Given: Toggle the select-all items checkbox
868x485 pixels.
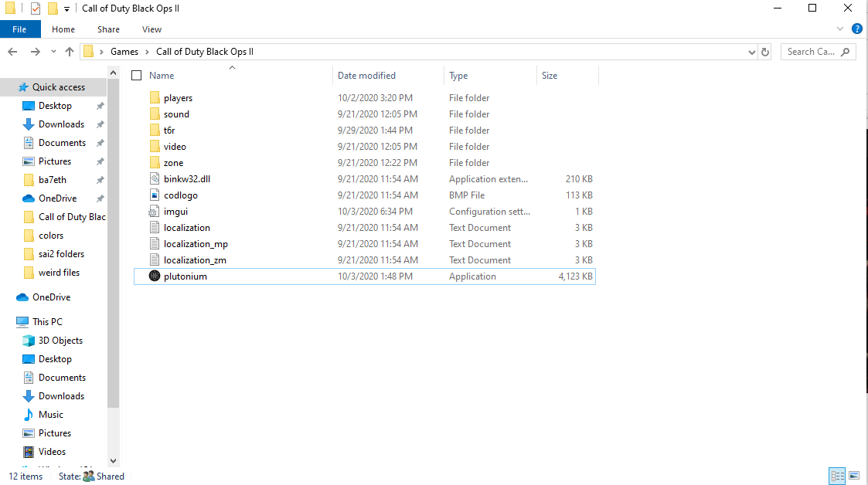Looking at the screenshot, I should 136,76.
